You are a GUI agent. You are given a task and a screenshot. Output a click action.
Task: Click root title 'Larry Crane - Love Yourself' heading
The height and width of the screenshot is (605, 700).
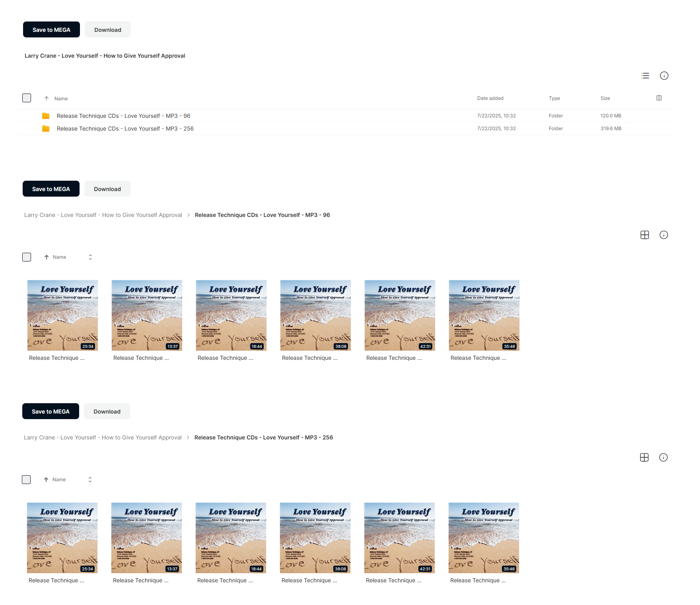point(105,56)
